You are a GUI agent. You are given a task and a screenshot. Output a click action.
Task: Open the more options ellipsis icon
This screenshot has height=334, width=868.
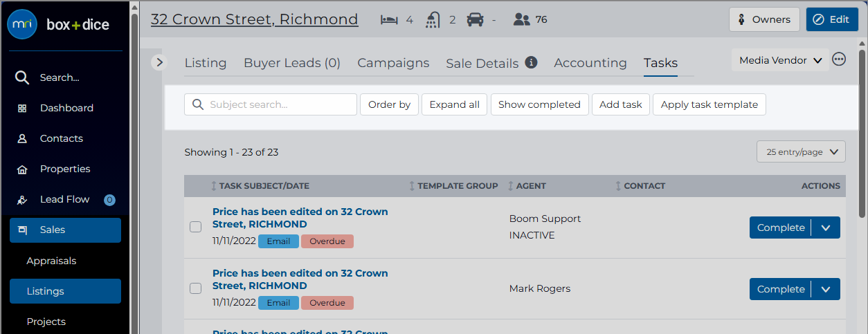839,59
